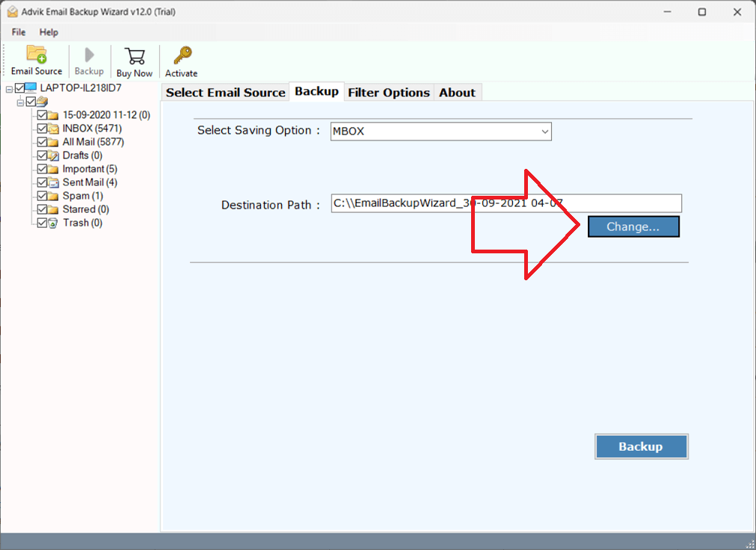Screen dimensions: 756x550
Task: Click the Drafts folder icon
Action: pyautogui.click(x=53, y=155)
